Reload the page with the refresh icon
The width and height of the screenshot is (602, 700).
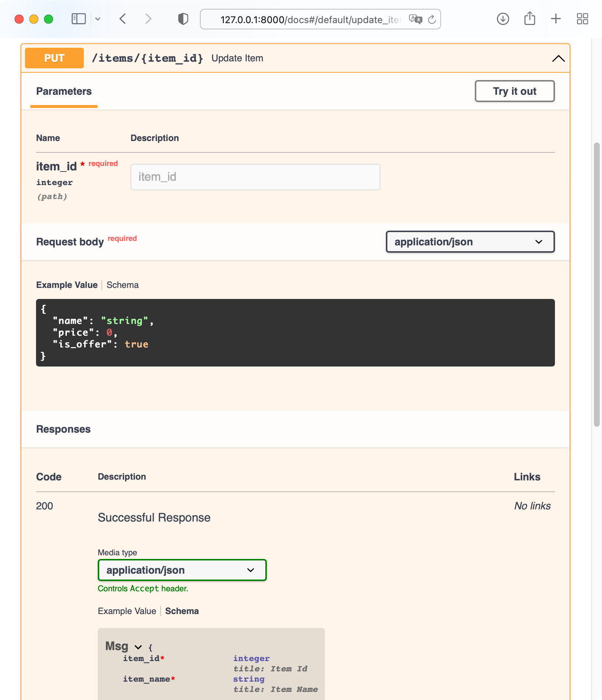coord(432,19)
